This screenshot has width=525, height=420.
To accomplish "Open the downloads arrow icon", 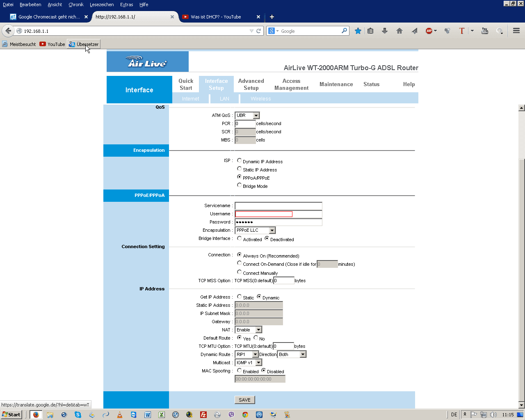I will tap(385, 31).
